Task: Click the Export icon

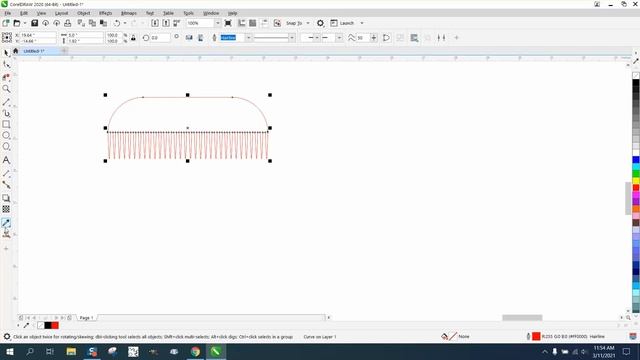Action: [x=166, y=23]
